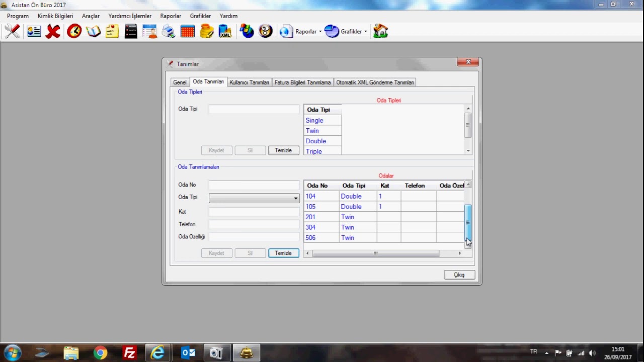Click the Kat input field
Screen dimensions: 644x362
pos(254,212)
